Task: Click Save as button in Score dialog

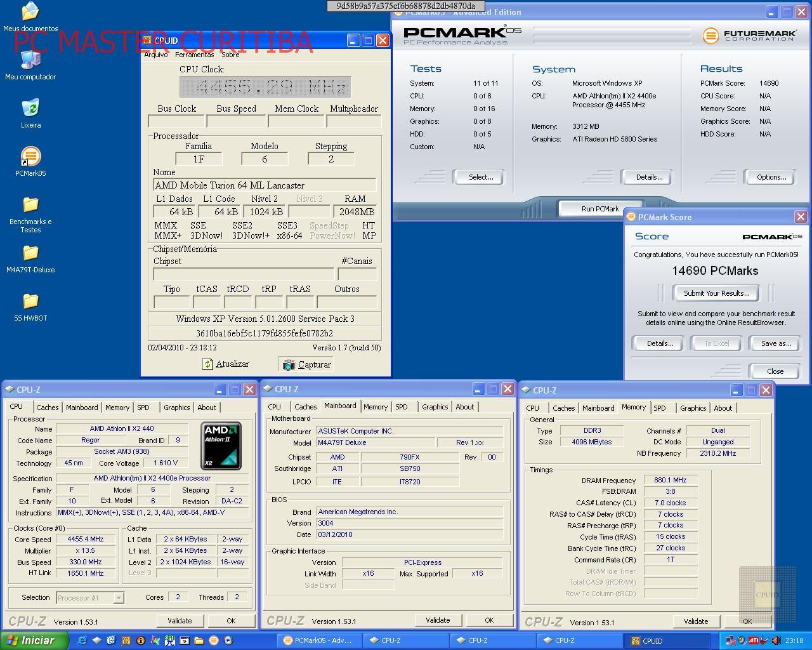Action: pyautogui.click(x=776, y=343)
